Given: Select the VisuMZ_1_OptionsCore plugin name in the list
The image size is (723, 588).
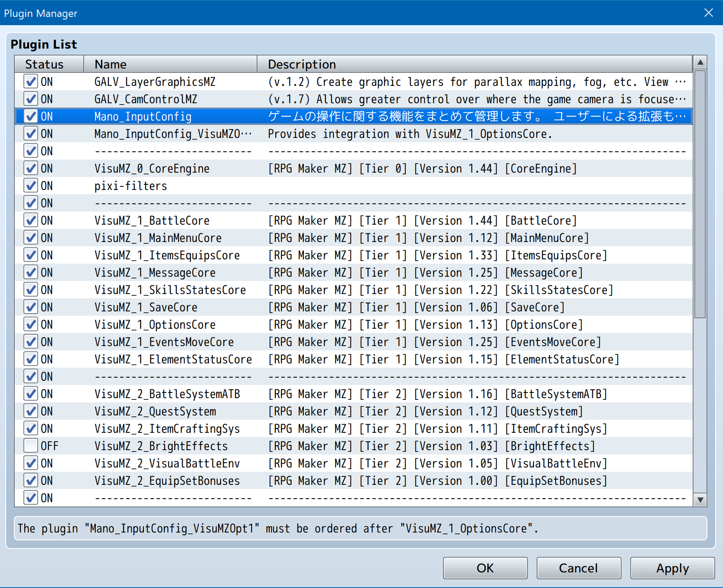Looking at the screenshot, I should [x=155, y=324].
